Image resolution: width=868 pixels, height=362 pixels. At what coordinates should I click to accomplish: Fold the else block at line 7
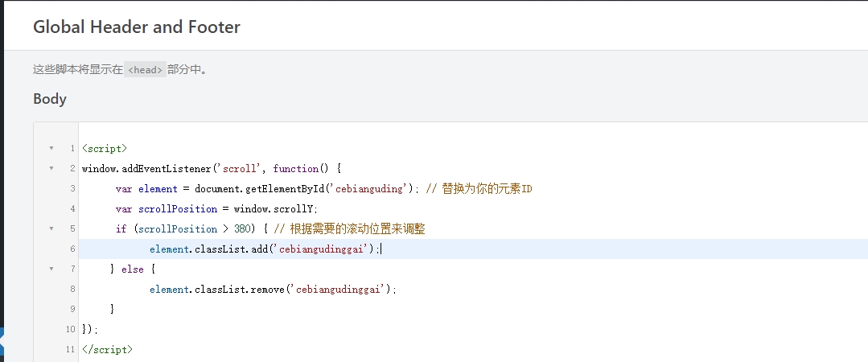[51, 269]
